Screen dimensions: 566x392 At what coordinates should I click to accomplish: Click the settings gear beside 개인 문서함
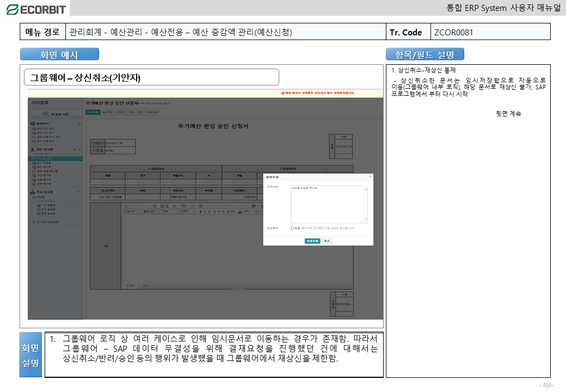pos(74,149)
